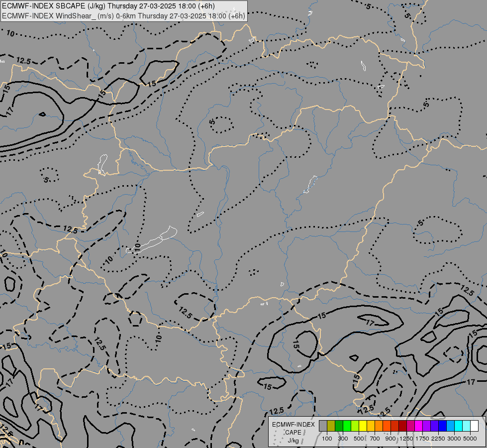Click the legend value 2250
The width and height of the screenshot is (487, 448).
(x=438, y=439)
